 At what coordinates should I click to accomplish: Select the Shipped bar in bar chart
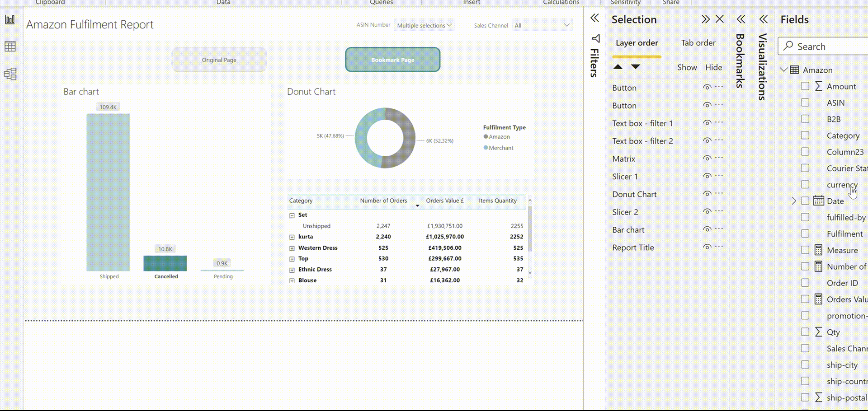(x=108, y=192)
